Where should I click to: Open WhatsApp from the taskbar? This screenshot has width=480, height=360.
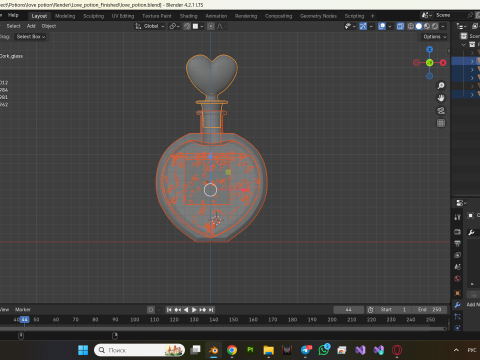(x=324, y=350)
